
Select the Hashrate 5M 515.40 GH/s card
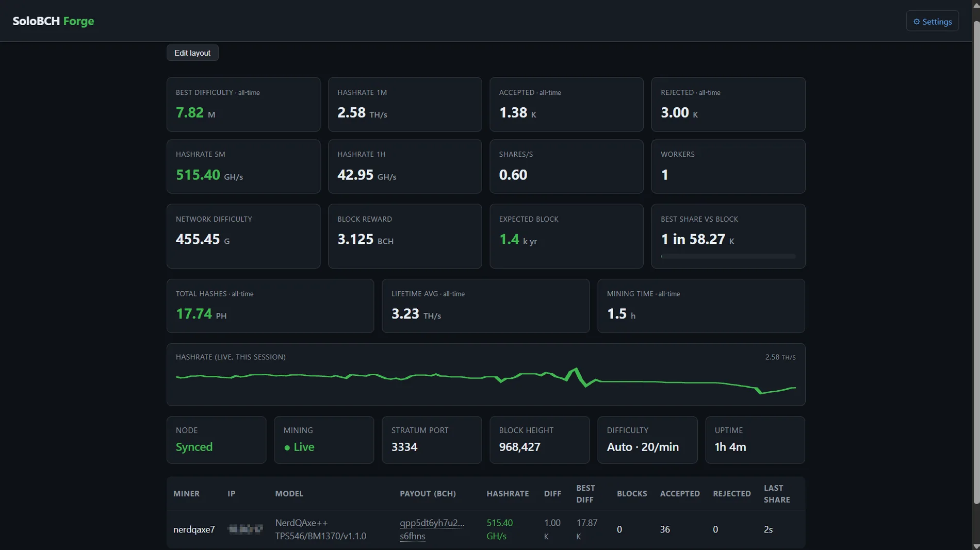[x=243, y=166]
